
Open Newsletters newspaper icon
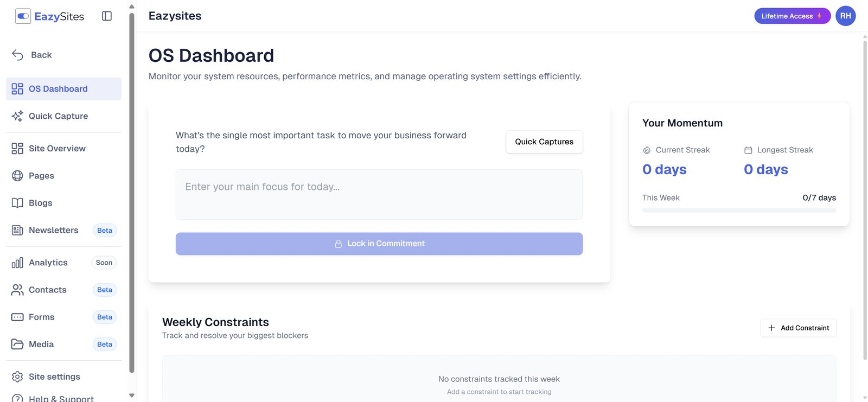tap(17, 231)
